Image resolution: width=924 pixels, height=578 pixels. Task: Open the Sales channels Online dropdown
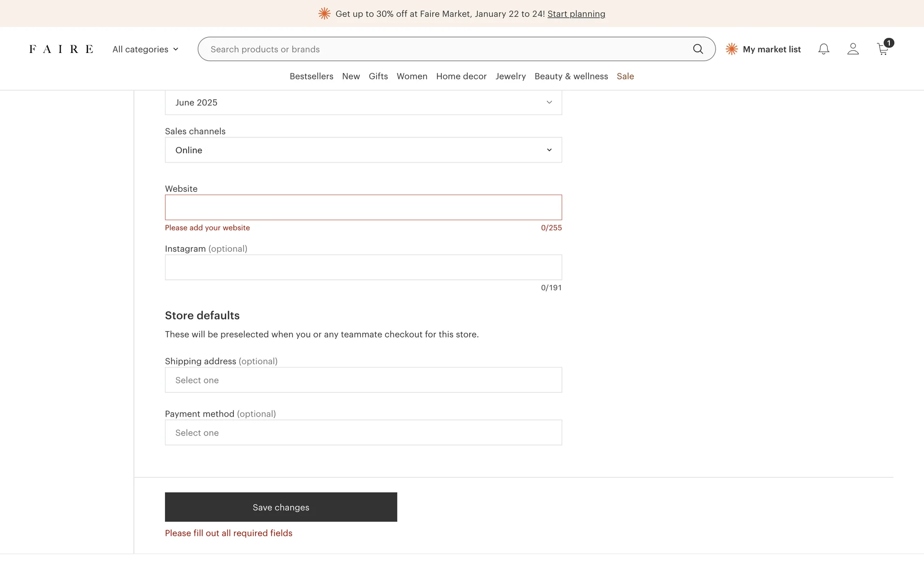click(x=363, y=150)
